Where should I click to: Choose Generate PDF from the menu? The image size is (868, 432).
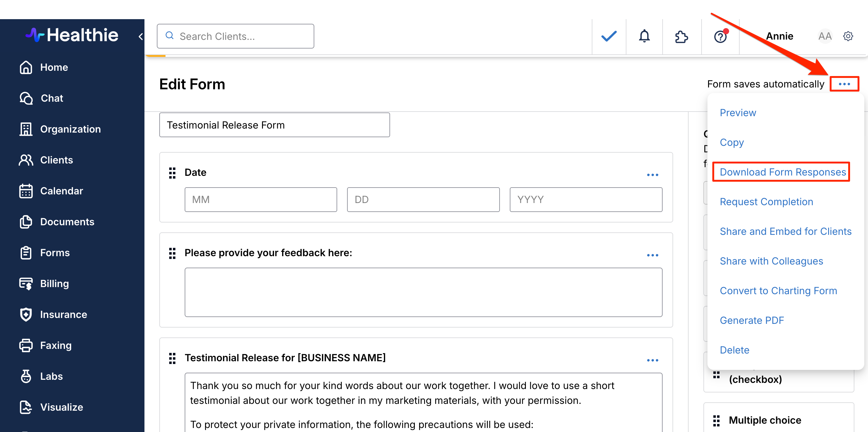(751, 320)
